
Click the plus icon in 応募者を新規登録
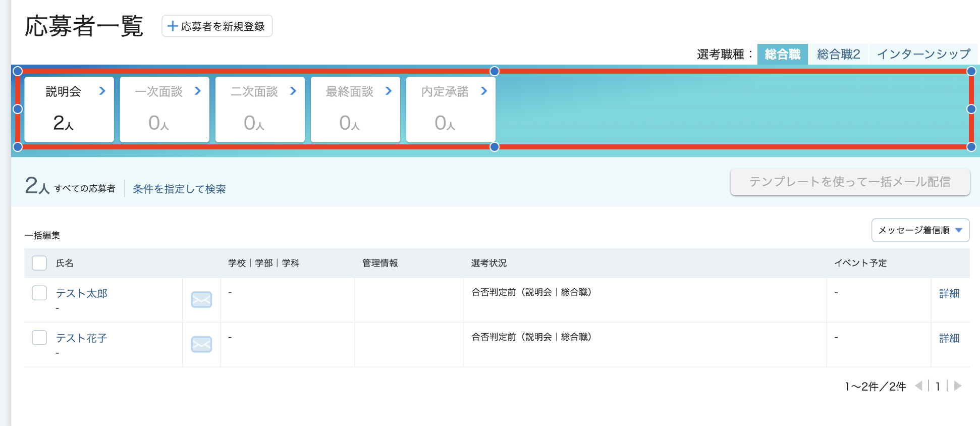pos(173,26)
